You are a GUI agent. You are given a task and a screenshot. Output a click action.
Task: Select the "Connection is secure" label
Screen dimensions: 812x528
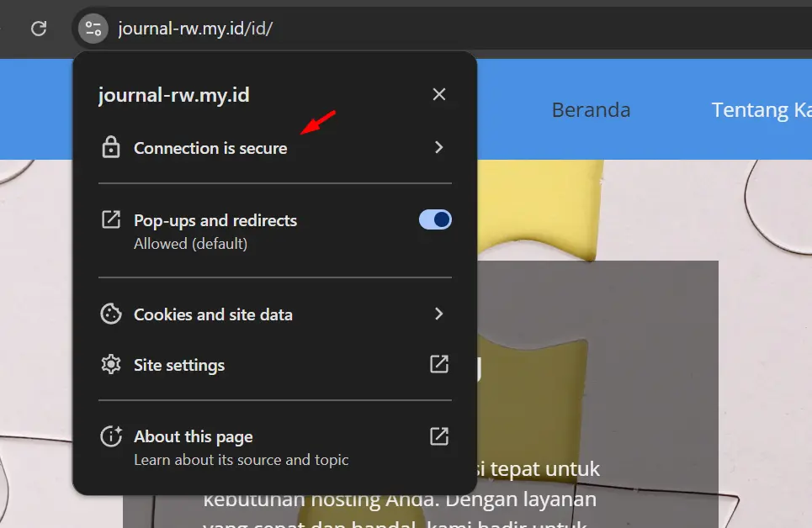(210, 148)
